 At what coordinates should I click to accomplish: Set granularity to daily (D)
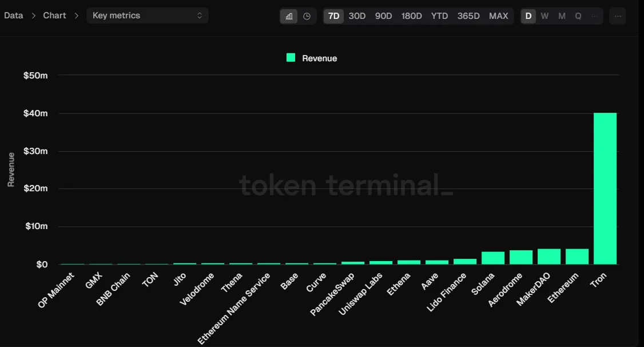[x=528, y=16]
